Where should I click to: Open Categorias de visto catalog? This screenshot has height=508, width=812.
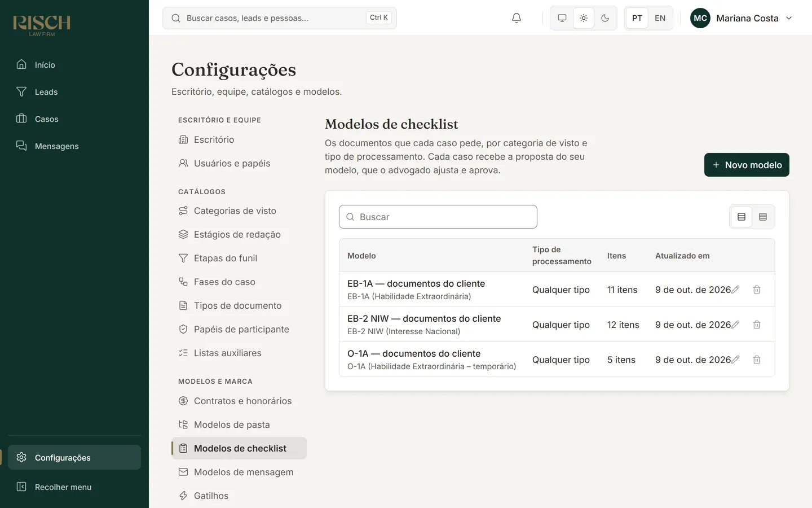point(239,211)
